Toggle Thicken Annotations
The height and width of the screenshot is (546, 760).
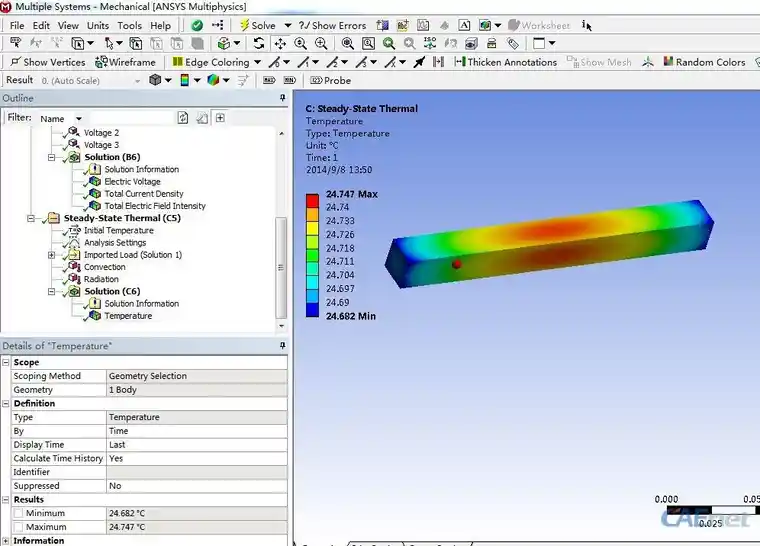[x=506, y=62]
